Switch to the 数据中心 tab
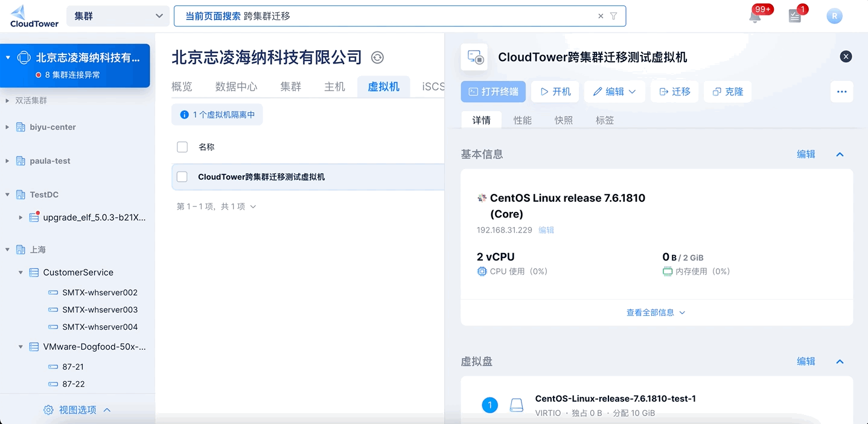 (x=236, y=86)
